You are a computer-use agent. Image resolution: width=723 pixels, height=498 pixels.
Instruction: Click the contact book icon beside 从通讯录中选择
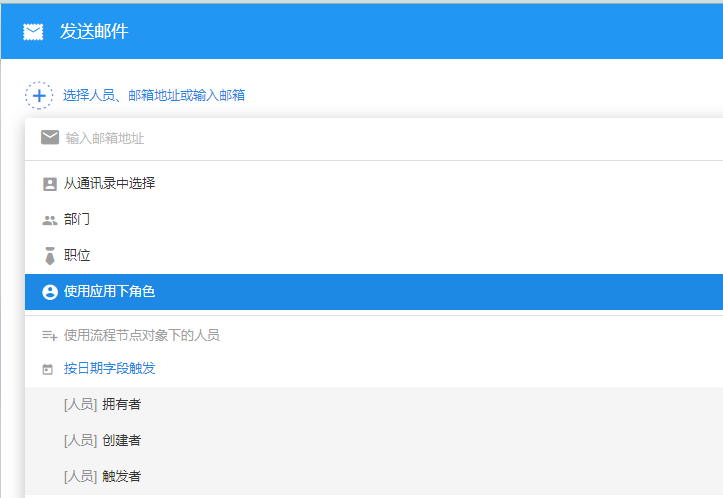(50, 184)
